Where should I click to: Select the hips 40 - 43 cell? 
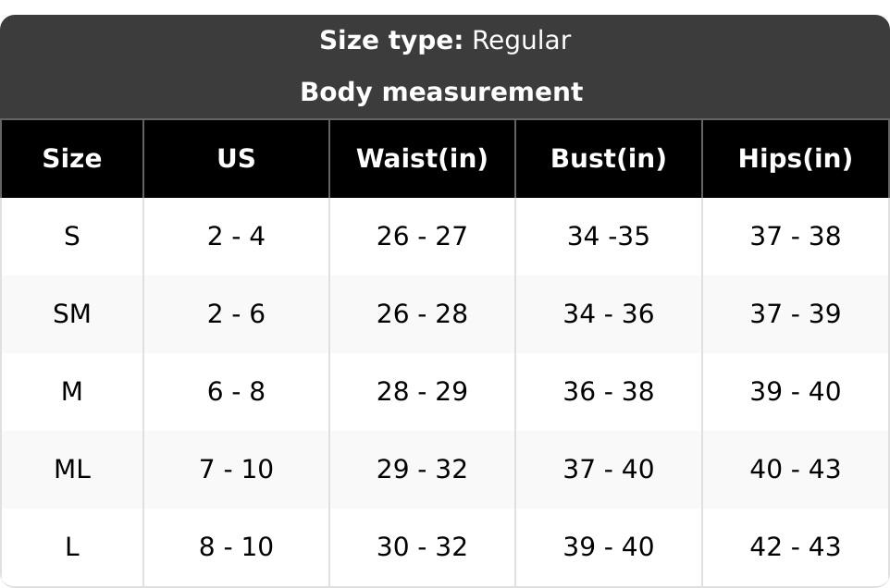(x=795, y=470)
